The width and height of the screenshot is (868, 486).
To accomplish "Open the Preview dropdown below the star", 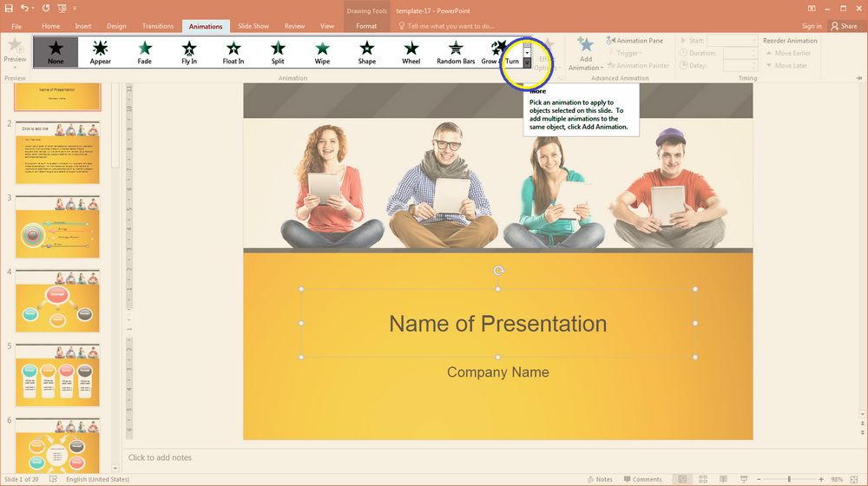I will click(15, 67).
